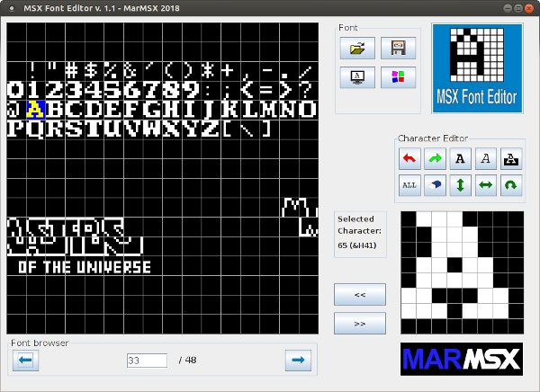The width and height of the screenshot is (540, 392).
Task: Click the << previous character button
Action: tap(360, 295)
